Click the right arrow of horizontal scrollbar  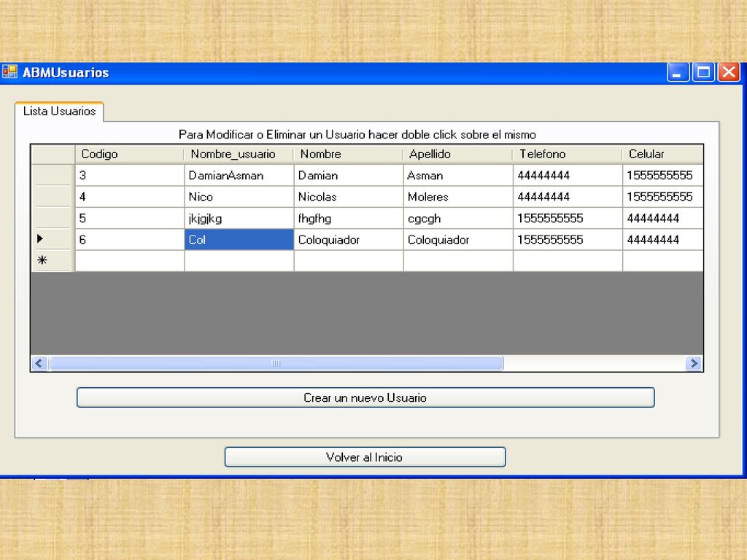694,363
